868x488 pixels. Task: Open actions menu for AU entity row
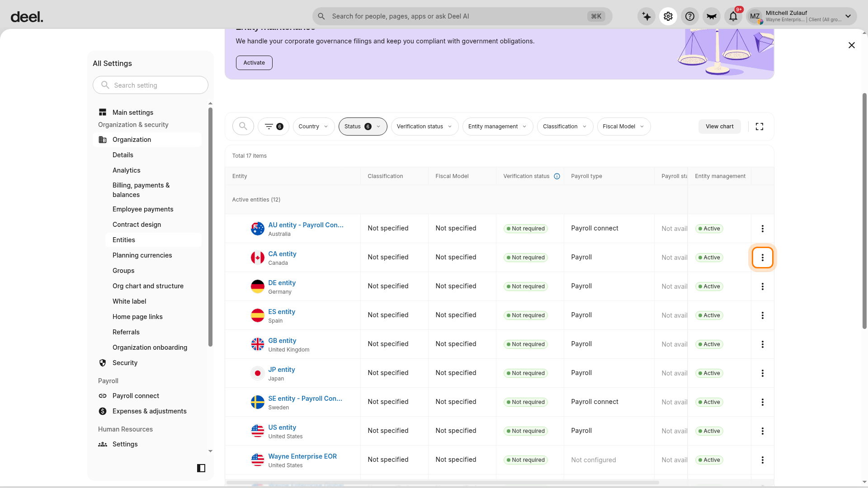(763, 229)
